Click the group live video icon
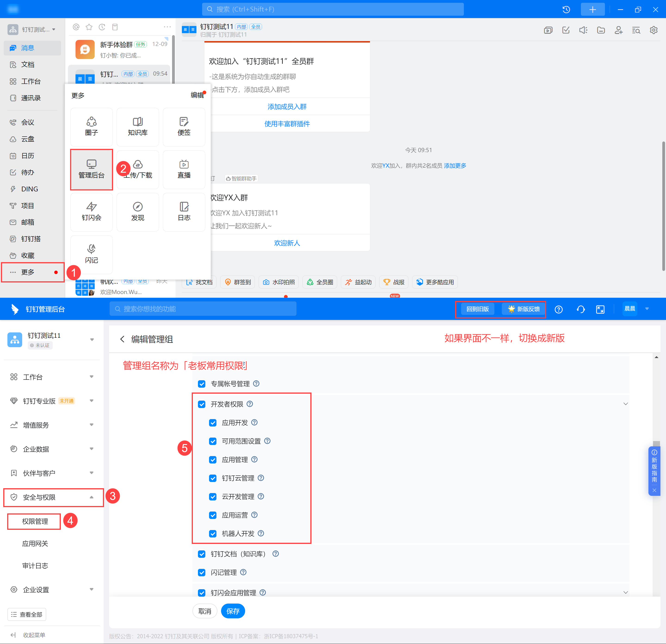The image size is (666, 644). [548, 30]
